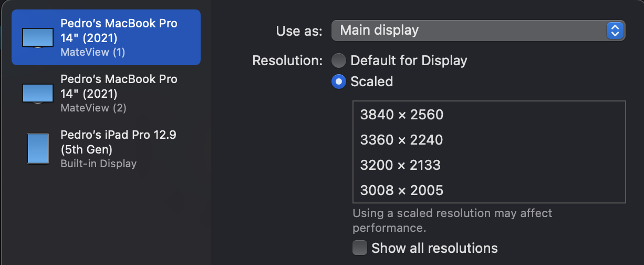Click the MateView (2) monitor icon
Viewport: 644px width, 265px height.
(x=38, y=94)
